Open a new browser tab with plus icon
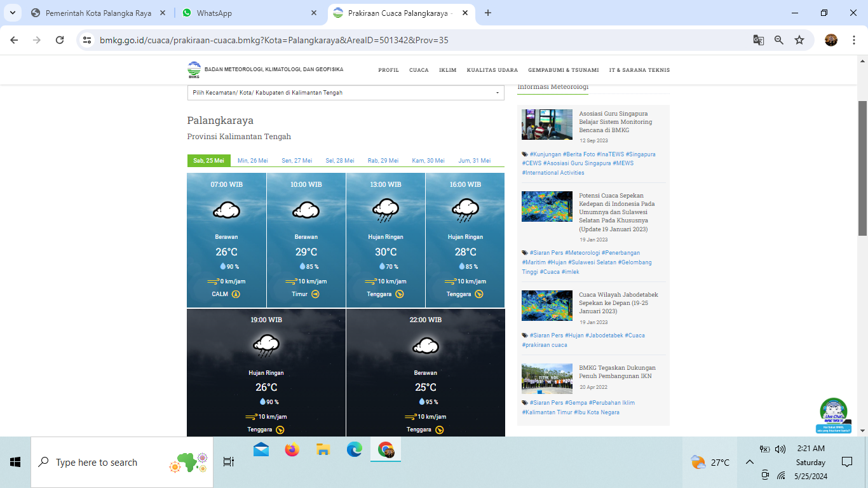Screen dimensions: 868x488 488,13
